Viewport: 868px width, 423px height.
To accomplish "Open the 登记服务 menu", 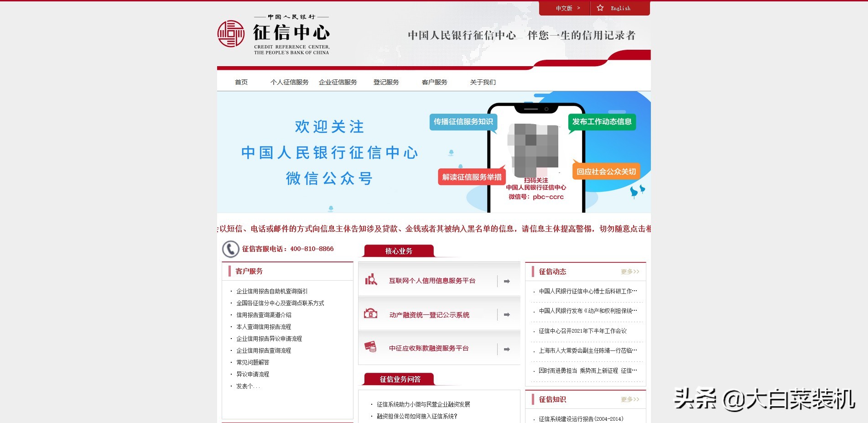I will coord(386,82).
